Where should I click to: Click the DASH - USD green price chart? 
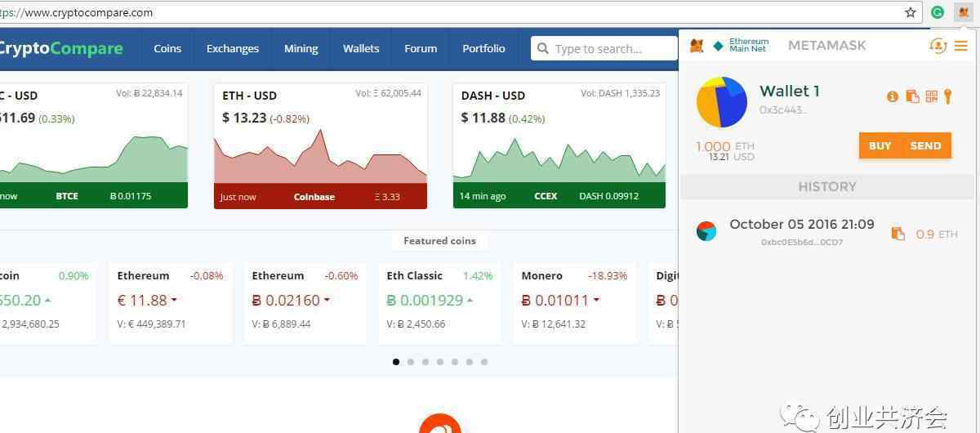(x=559, y=160)
